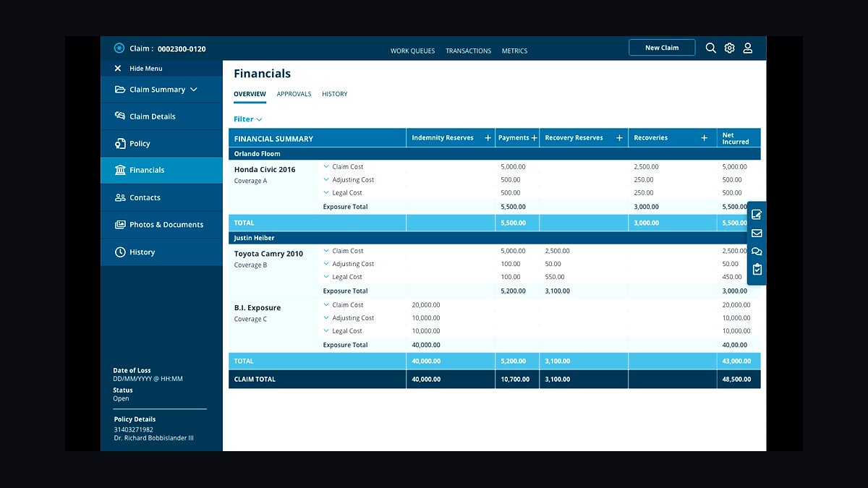
Task: Expand Toyota Camry Claim Cost row
Action: pos(326,251)
